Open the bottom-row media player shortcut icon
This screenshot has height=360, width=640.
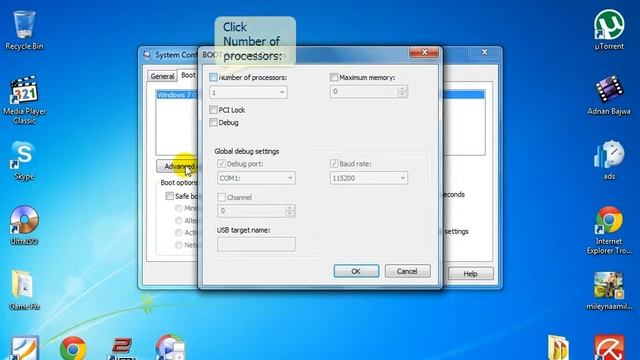(x=170, y=348)
